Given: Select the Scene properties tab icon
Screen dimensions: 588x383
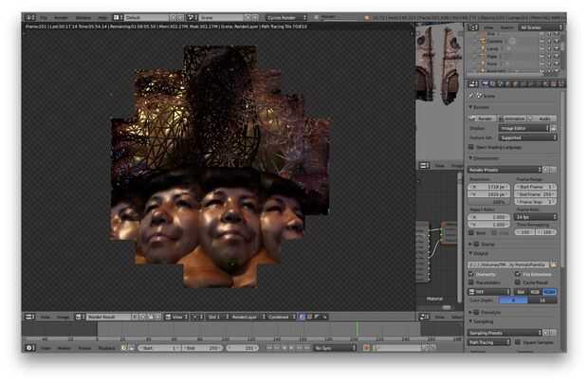Looking at the screenshot, I should click(500, 84).
